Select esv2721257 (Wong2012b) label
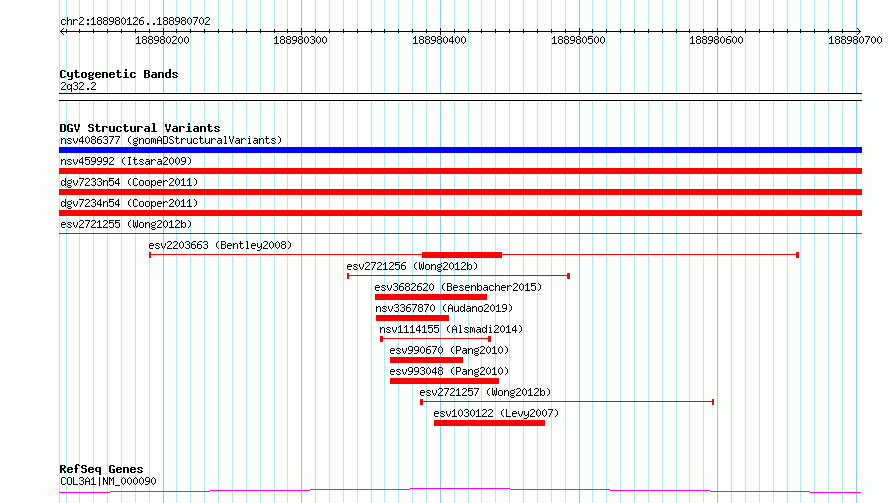 click(485, 392)
